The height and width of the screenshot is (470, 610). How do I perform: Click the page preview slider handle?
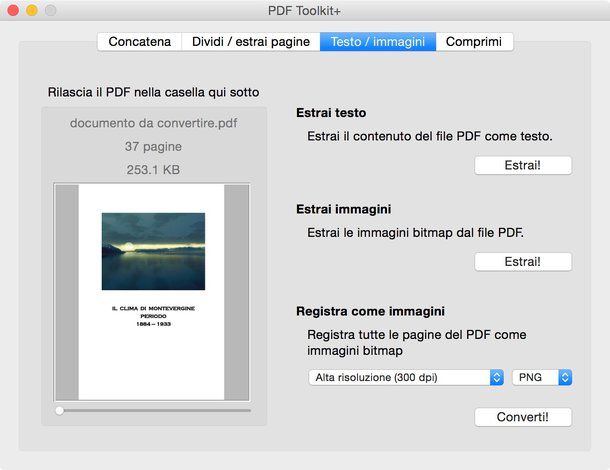[60, 410]
